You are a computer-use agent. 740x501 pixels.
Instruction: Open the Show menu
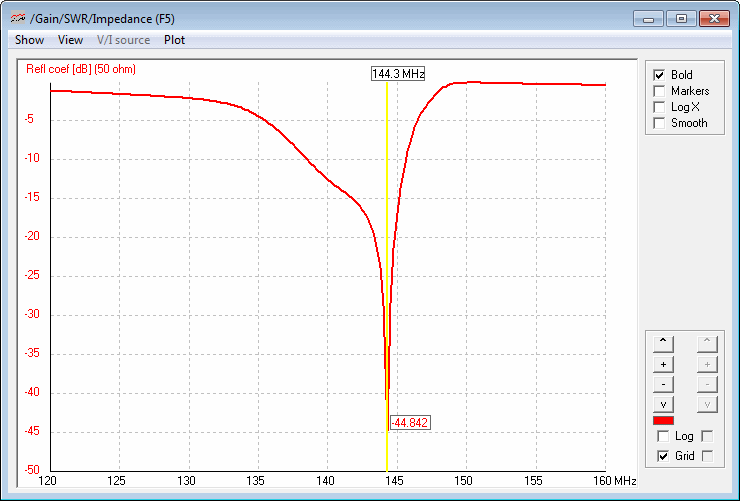pyautogui.click(x=29, y=40)
